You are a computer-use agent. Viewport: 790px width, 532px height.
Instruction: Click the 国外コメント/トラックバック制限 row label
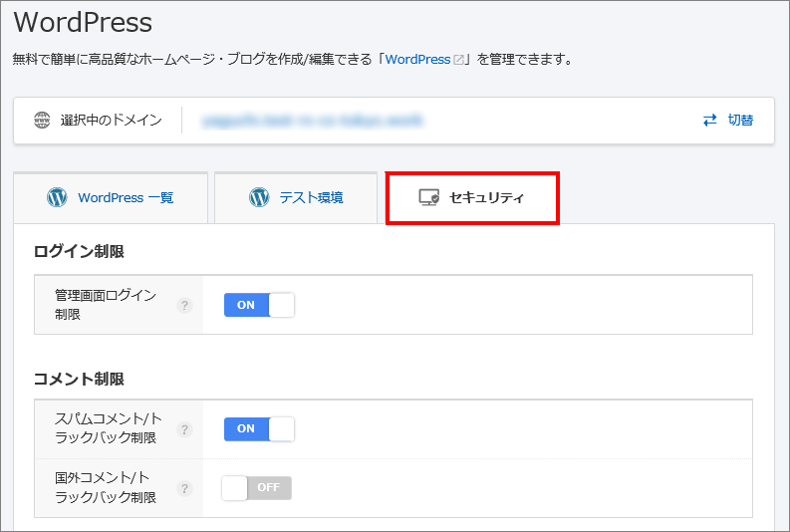click(106, 487)
